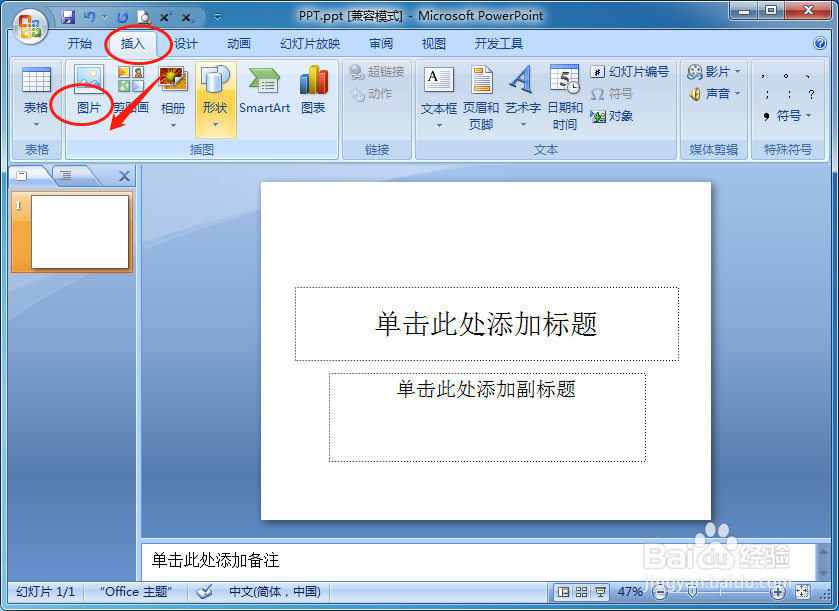Switch to the Design ribbon tab
The height and width of the screenshot is (611, 839).
(187, 43)
